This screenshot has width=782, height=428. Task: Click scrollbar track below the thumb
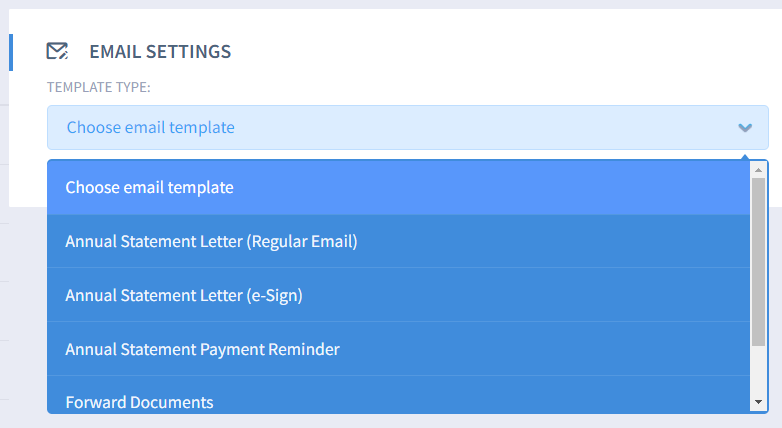[x=758, y=372]
